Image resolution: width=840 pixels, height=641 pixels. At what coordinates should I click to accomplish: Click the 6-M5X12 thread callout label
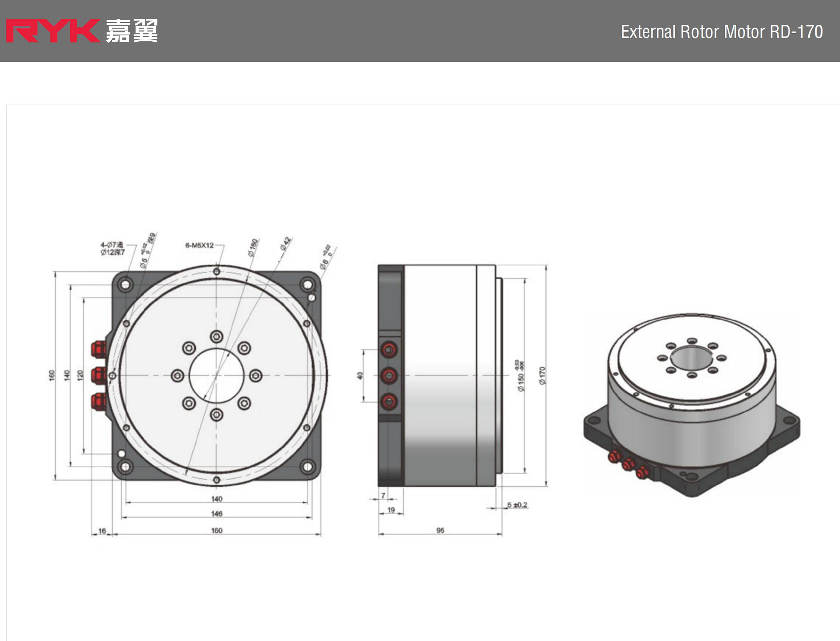[199, 245]
